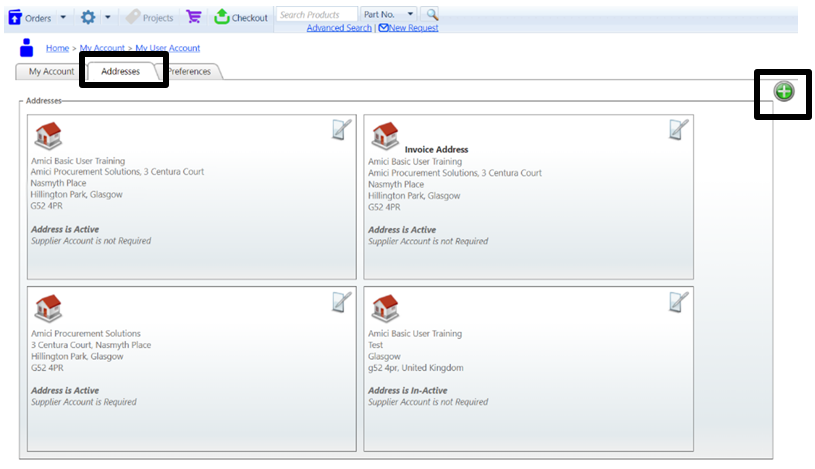Click the house icon on Invoice Address card
The height and width of the screenshot is (469, 815).
[385, 137]
